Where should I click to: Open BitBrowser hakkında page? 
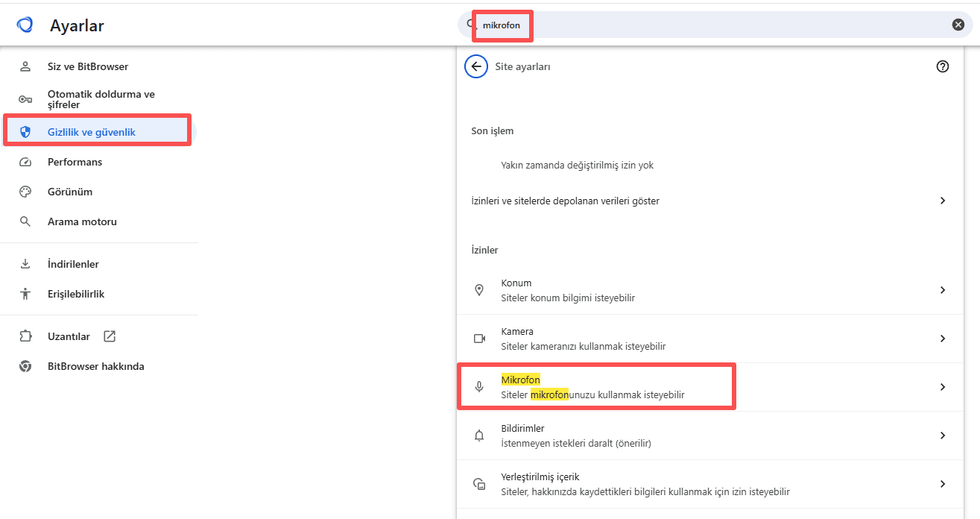97,366
